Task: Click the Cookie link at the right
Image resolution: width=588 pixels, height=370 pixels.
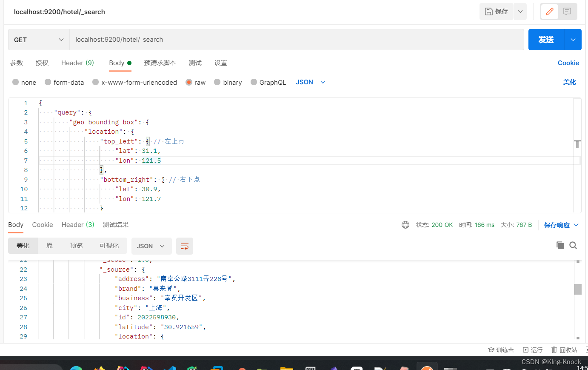Action: point(568,63)
